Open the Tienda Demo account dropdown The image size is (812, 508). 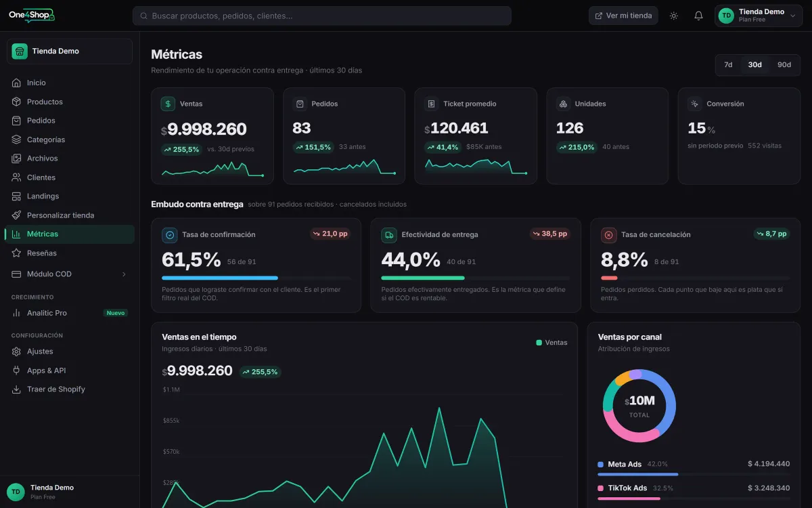(759, 16)
